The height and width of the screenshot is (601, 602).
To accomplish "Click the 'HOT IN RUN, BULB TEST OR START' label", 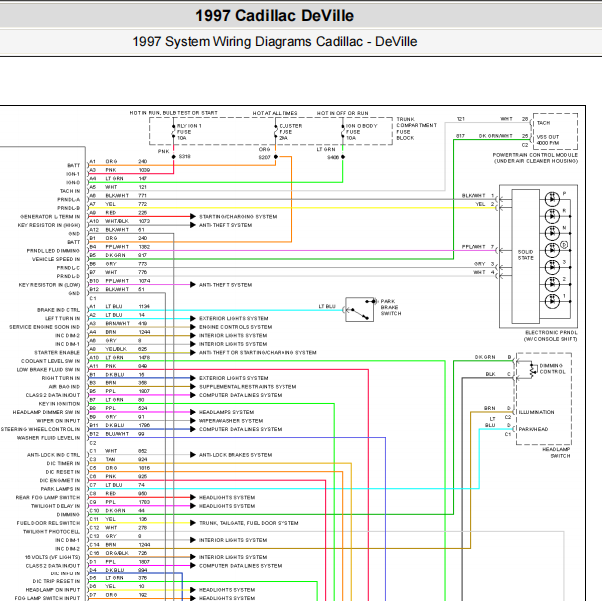I will coord(174,113).
